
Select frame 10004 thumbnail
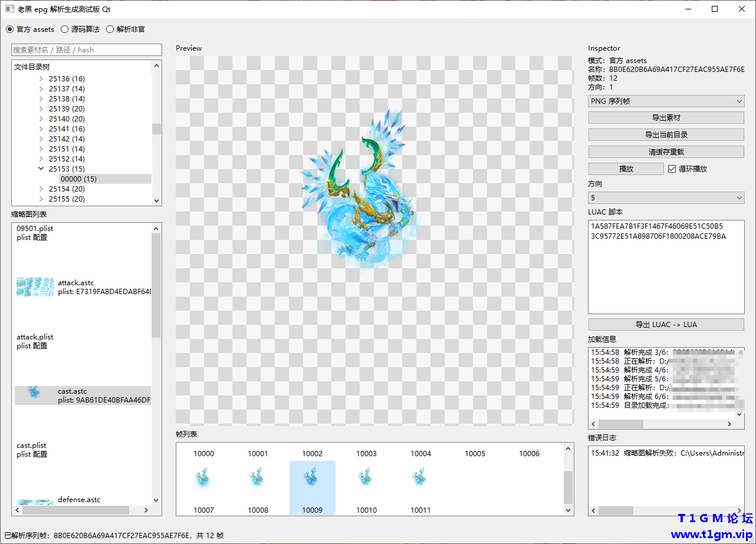[420, 477]
